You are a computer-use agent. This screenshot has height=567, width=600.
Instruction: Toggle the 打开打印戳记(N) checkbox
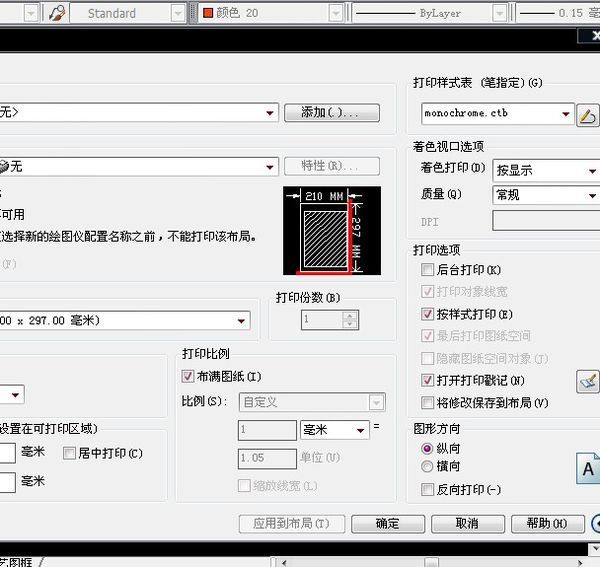click(427, 380)
